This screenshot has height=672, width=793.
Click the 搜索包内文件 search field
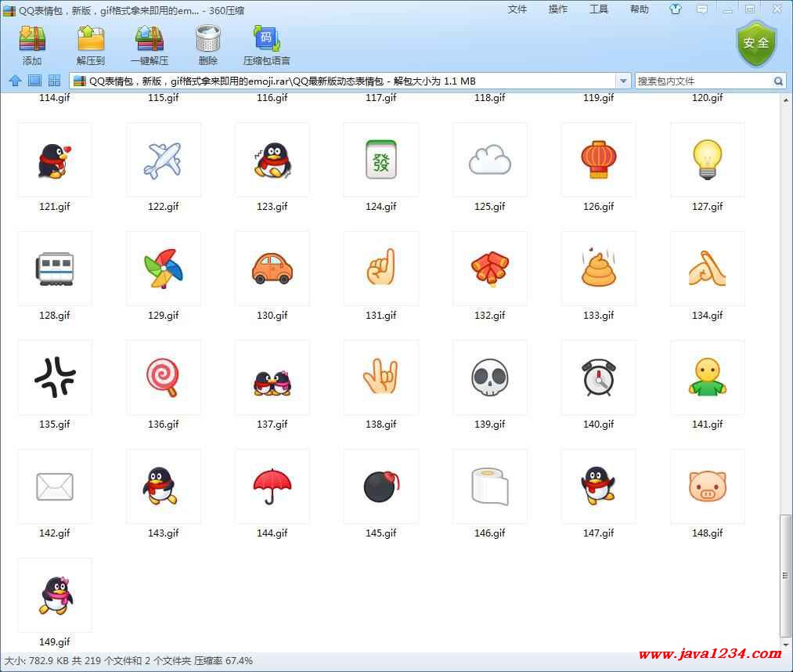[702, 81]
